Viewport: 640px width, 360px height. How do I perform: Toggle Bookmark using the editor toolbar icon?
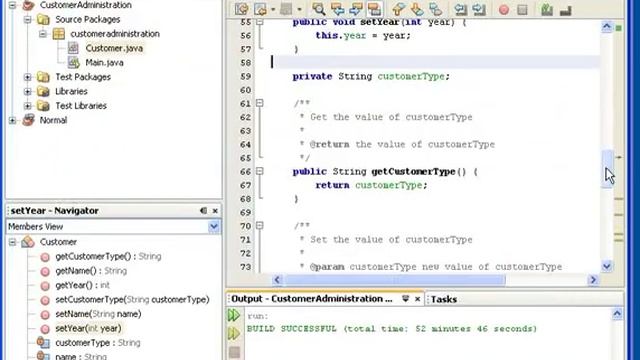(x=436, y=9)
